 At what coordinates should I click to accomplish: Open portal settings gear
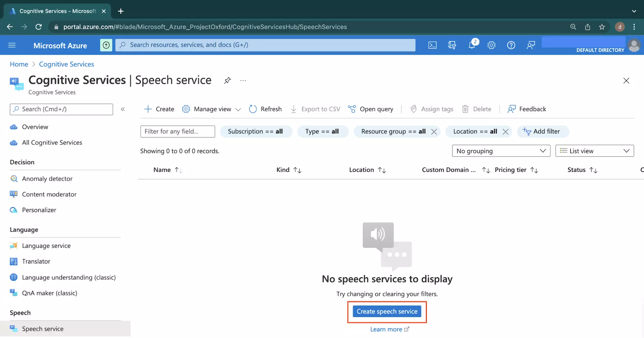(491, 45)
